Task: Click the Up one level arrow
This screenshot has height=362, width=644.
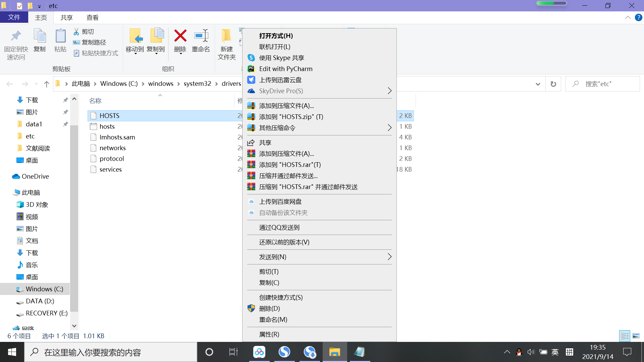Action: pos(47,84)
